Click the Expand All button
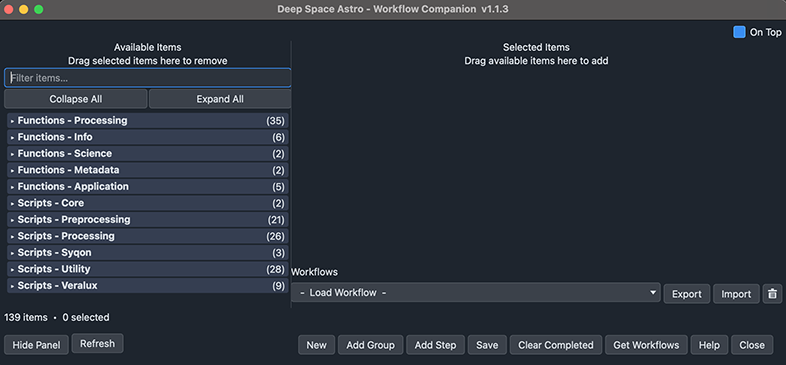This screenshot has width=786, height=365. [x=220, y=99]
